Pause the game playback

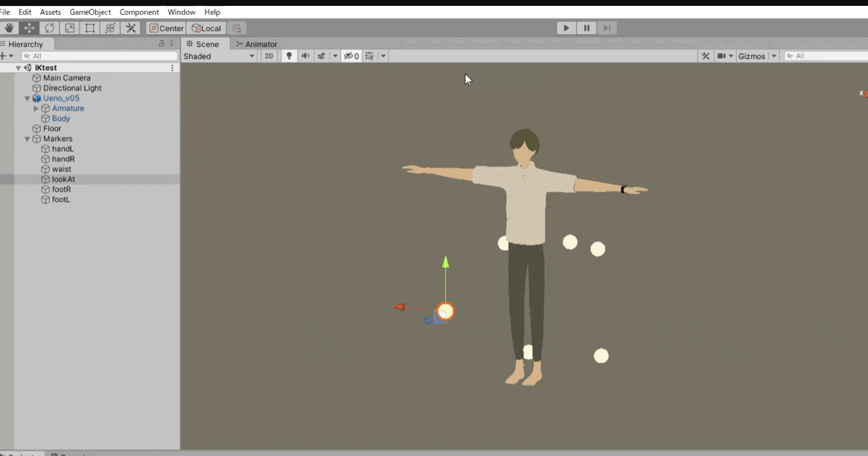587,28
